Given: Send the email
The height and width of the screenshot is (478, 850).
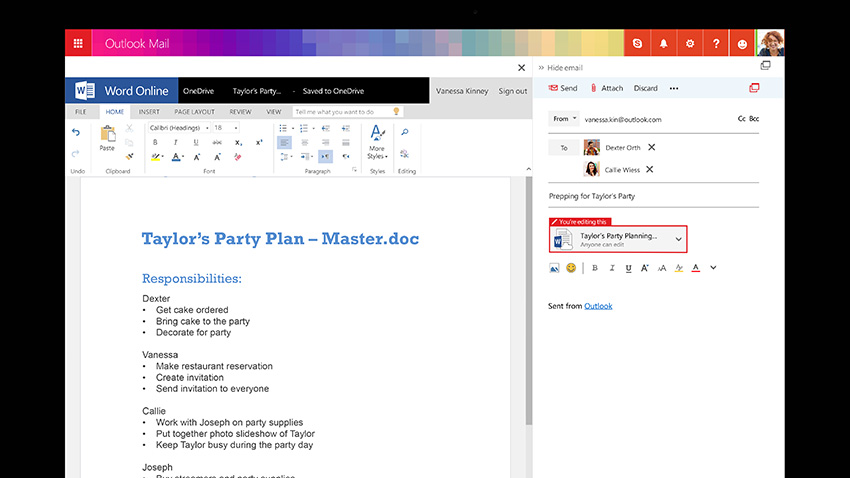Looking at the screenshot, I should 563,88.
